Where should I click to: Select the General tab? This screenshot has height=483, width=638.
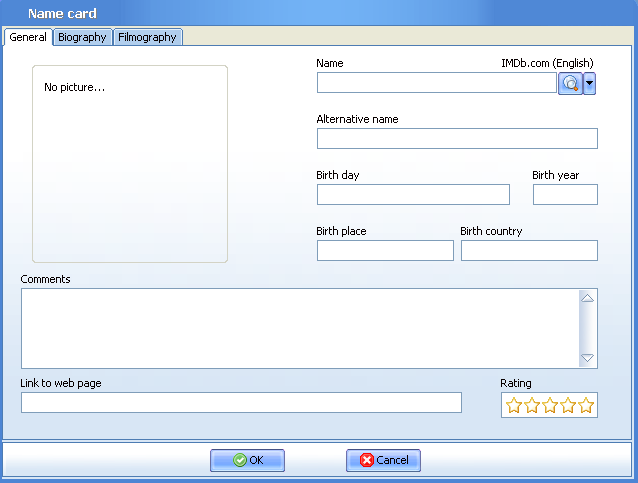tap(28, 37)
